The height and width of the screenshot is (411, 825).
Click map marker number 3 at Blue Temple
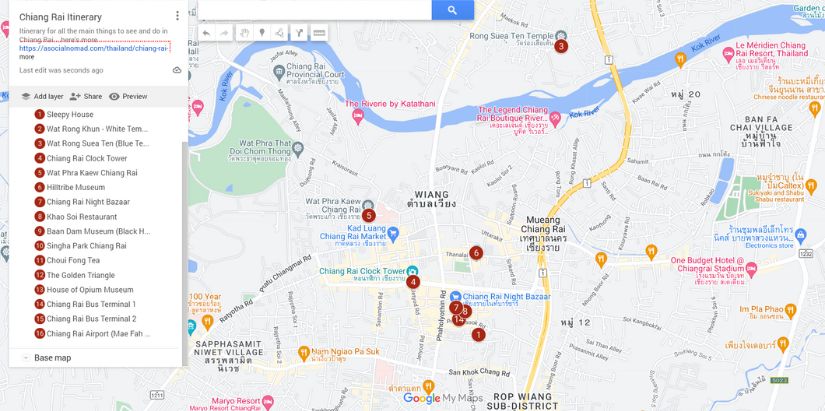[x=561, y=46]
